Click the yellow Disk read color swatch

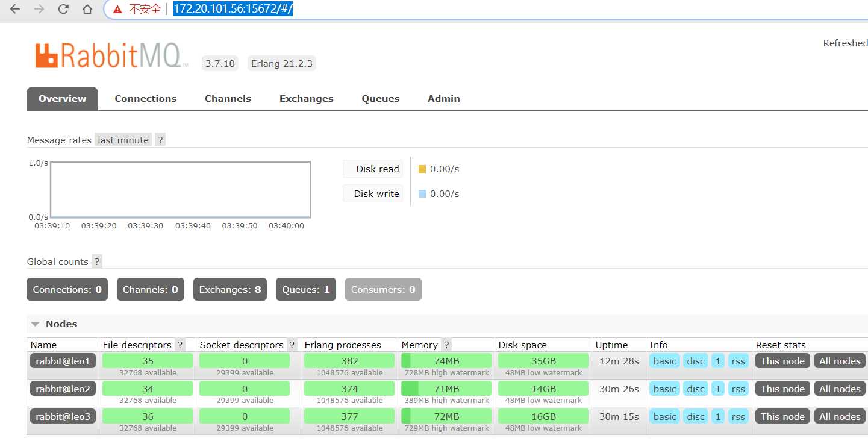(x=422, y=169)
